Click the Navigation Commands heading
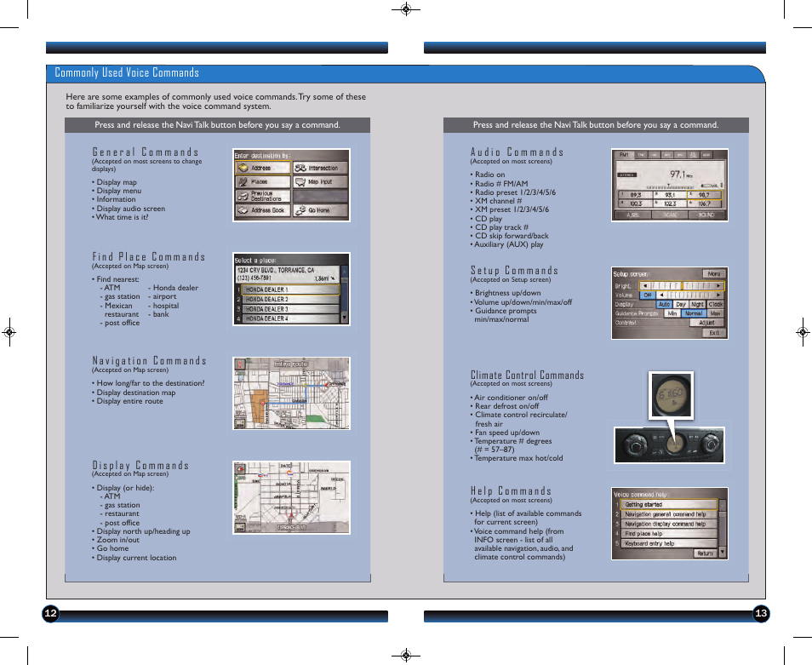This screenshot has height=665, width=812. click(x=149, y=360)
